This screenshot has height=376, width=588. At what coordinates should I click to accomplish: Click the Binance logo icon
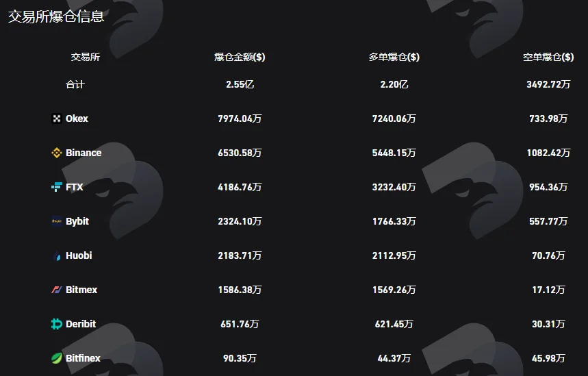(x=57, y=153)
